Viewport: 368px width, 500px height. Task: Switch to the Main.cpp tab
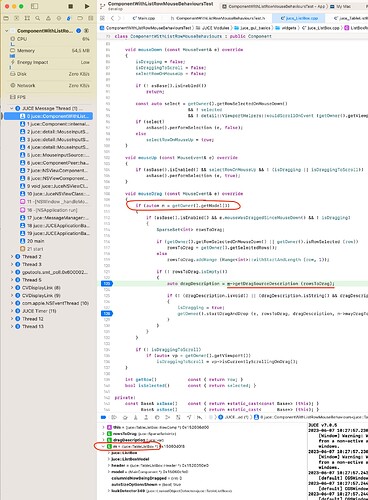point(144,18)
